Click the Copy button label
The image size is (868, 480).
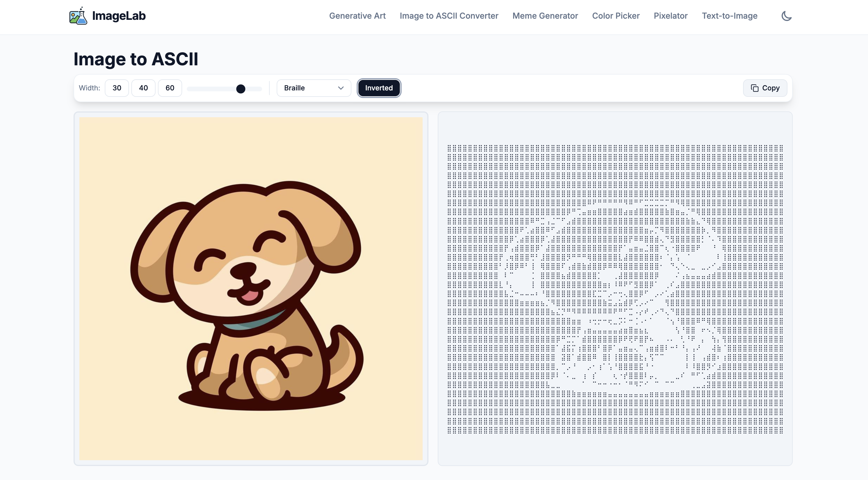point(771,88)
